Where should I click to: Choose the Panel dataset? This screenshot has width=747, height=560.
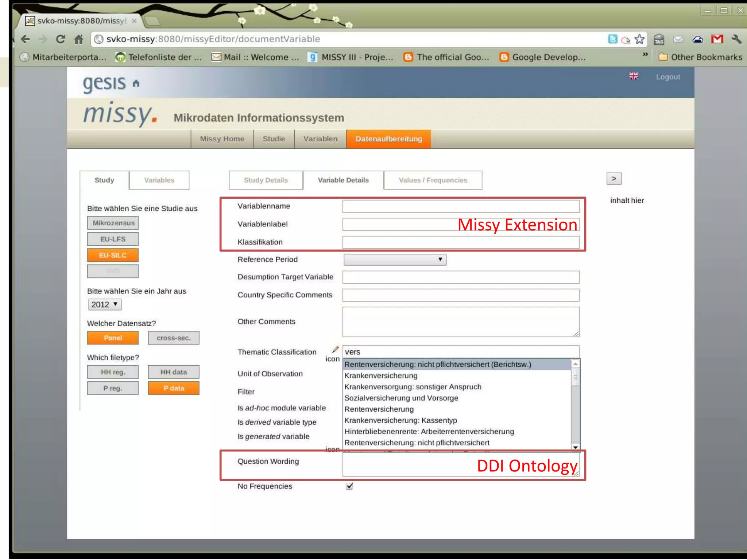point(113,338)
